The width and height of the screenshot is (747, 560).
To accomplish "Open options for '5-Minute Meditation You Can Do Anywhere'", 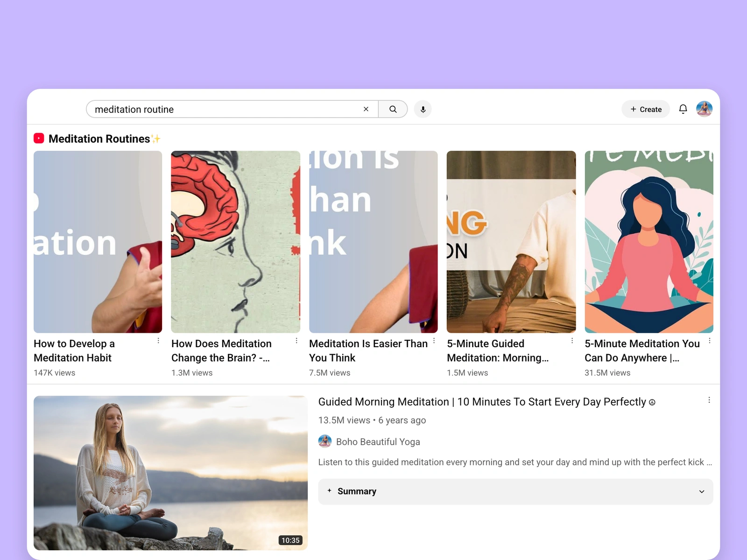I will (710, 341).
